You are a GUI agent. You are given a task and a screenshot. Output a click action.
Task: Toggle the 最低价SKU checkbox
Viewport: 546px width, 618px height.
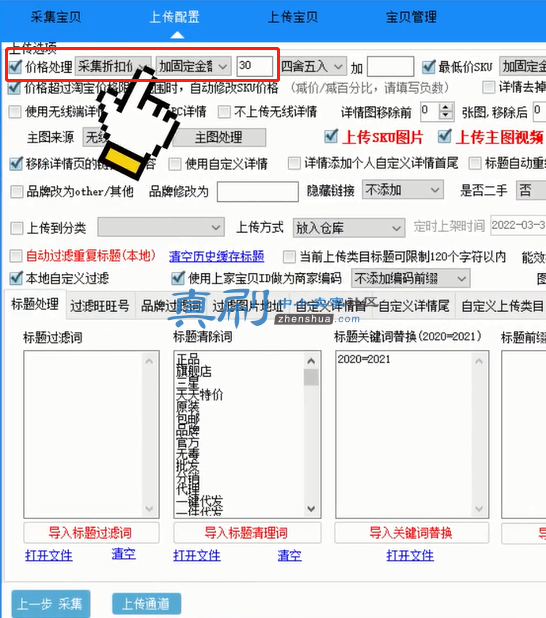(x=428, y=67)
